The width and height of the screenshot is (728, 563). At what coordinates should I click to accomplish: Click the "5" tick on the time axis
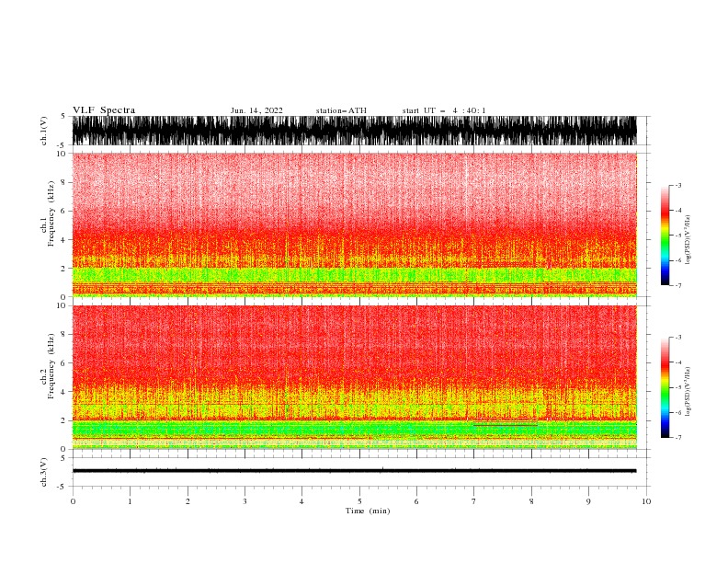[x=359, y=501]
